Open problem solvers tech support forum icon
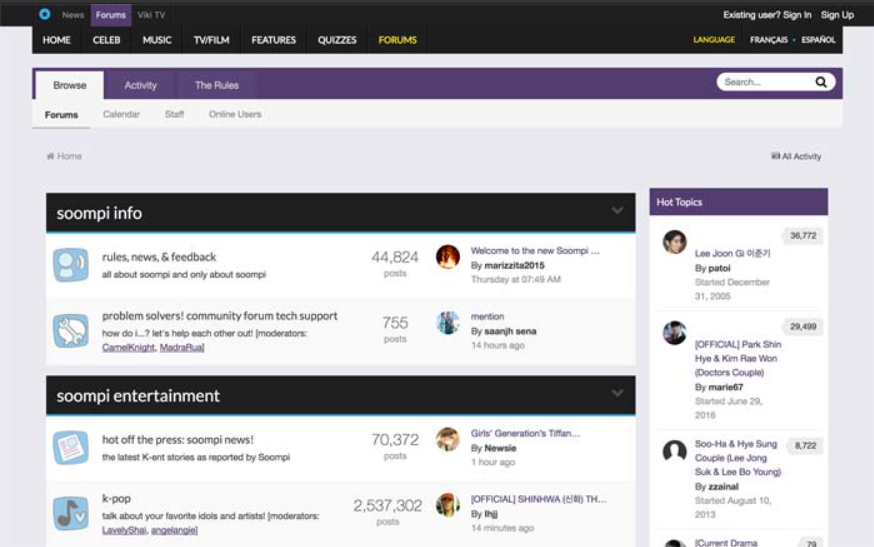The height and width of the screenshot is (547, 874). [x=70, y=330]
